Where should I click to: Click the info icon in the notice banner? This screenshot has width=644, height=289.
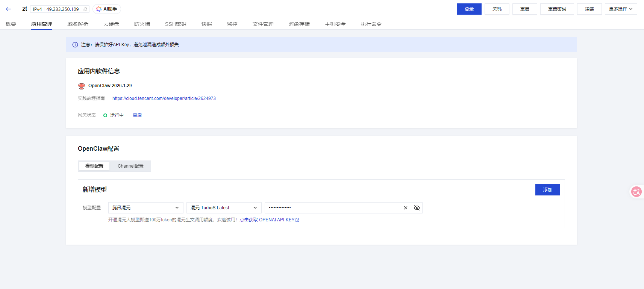point(75,45)
